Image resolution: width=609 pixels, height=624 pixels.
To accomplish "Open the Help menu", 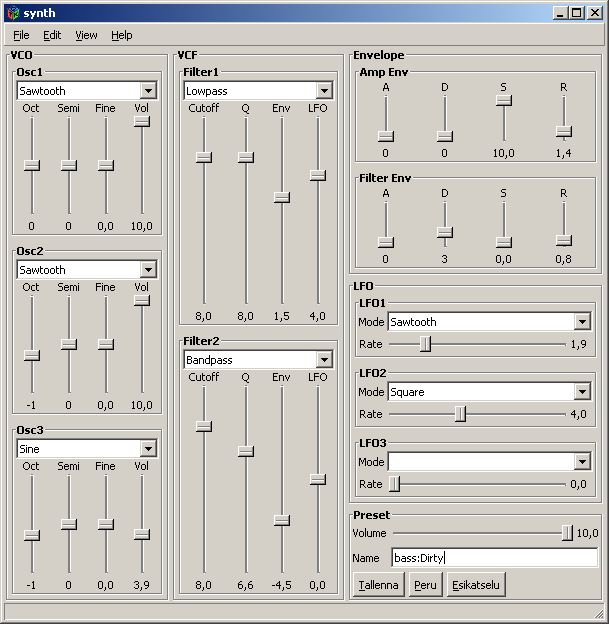I will 121,35.
